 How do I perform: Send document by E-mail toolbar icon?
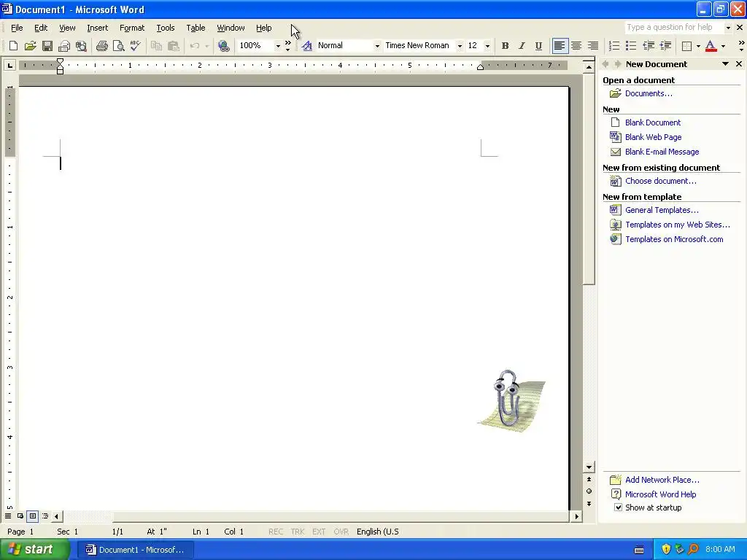pos(64,46)
